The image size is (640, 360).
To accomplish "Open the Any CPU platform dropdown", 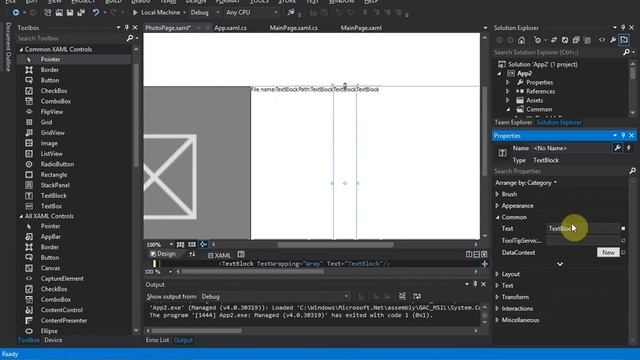I will click(x=276, y=13).
